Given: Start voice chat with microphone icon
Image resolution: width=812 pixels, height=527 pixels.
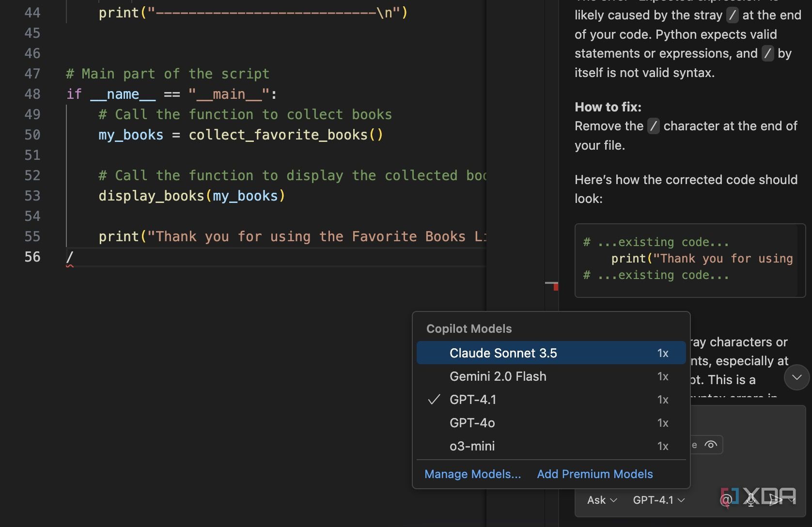Looking at the screenshot, I should tap(750, 500).
